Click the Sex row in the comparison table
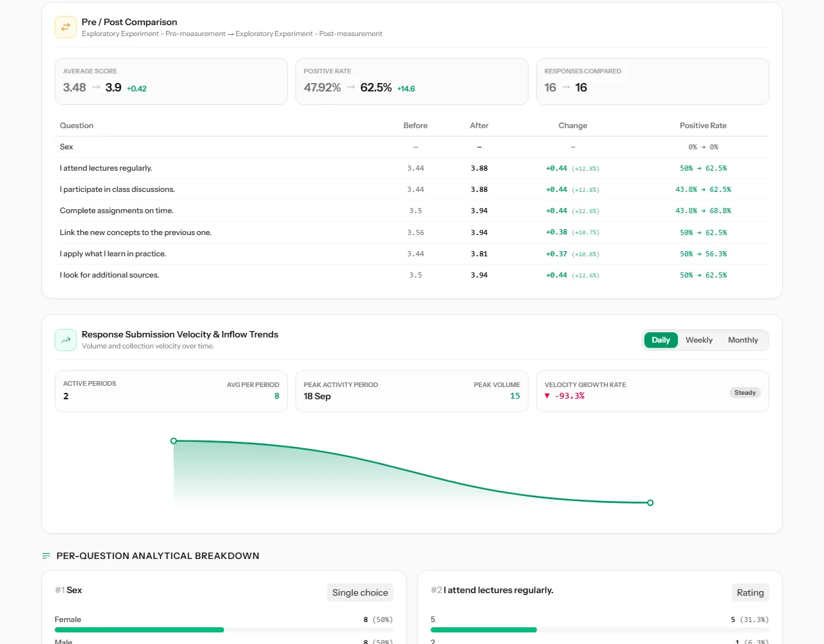824x644 pixels. point(412,147)
